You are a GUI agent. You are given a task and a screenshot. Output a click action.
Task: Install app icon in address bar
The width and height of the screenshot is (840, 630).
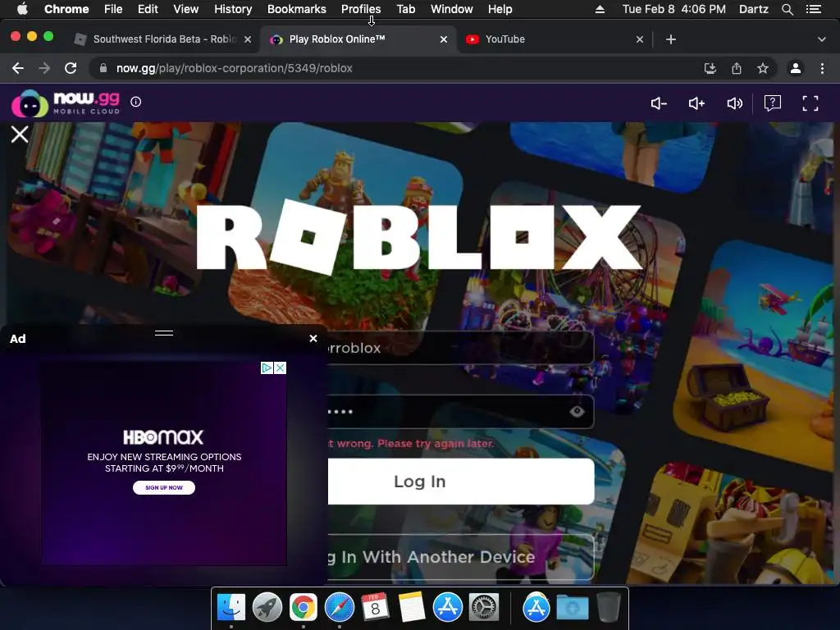coord(710,68)
